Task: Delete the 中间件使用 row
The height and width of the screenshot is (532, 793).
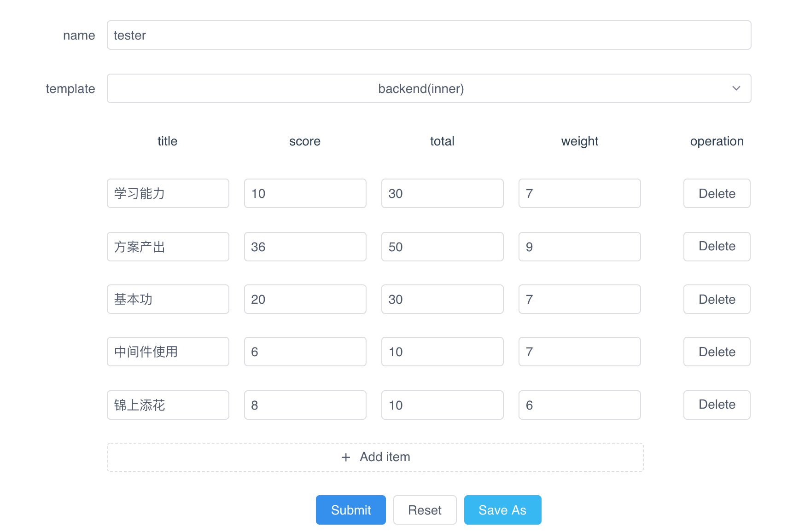Action: point(717,352)
